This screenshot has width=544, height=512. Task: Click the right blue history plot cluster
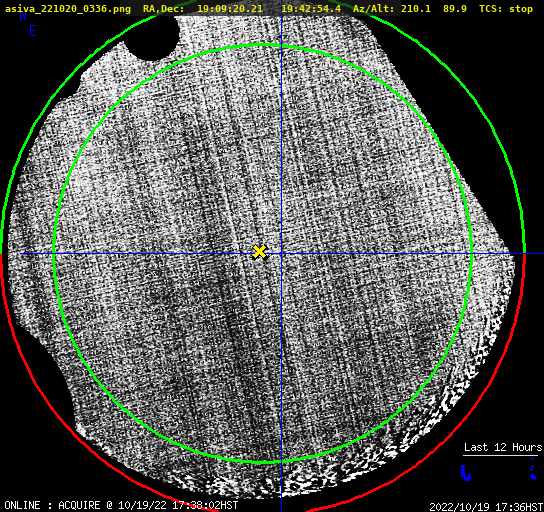533,469
